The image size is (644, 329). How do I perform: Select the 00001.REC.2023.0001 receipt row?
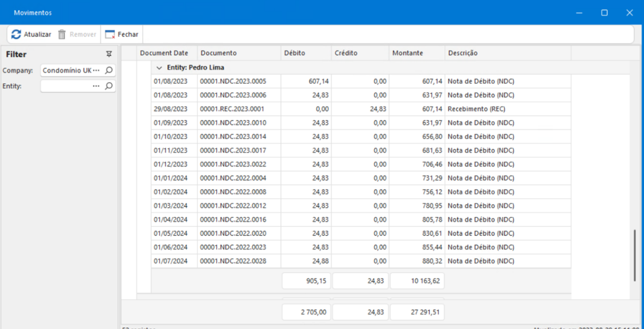pos(232,109)
